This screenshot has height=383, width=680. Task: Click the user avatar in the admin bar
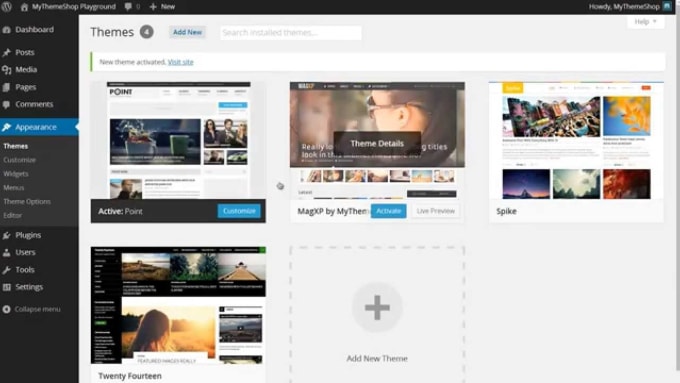tap(667, 6)
